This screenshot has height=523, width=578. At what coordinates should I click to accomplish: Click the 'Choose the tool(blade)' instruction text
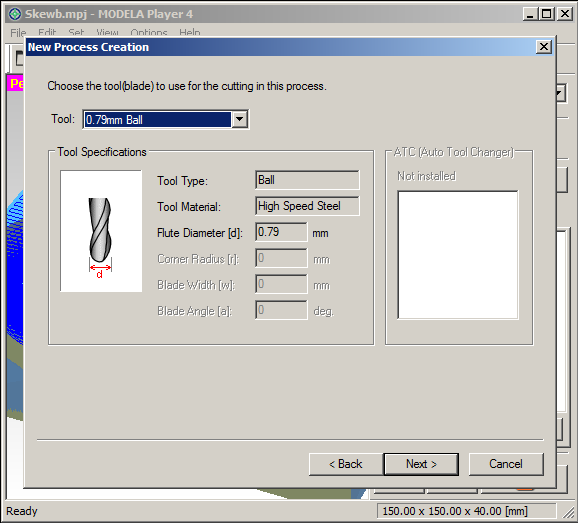pyautogui.click(x=187, y=86)
